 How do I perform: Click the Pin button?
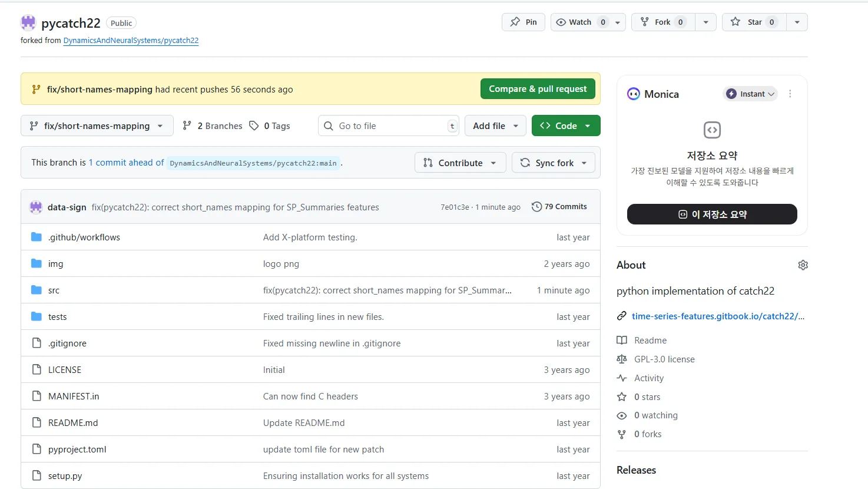(524, 22)
